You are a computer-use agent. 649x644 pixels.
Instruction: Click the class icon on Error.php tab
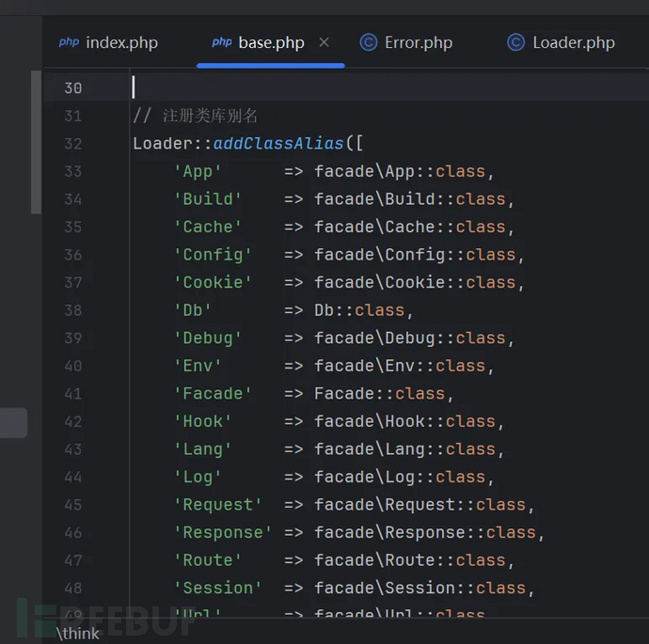(370, 42)
